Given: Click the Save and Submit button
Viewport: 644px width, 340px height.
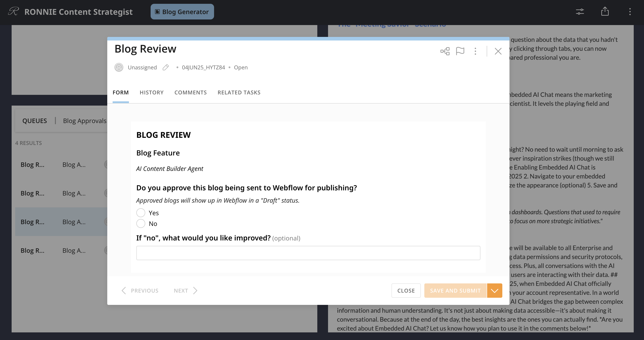Looking at the screenshot, I should tap(455, 291).
